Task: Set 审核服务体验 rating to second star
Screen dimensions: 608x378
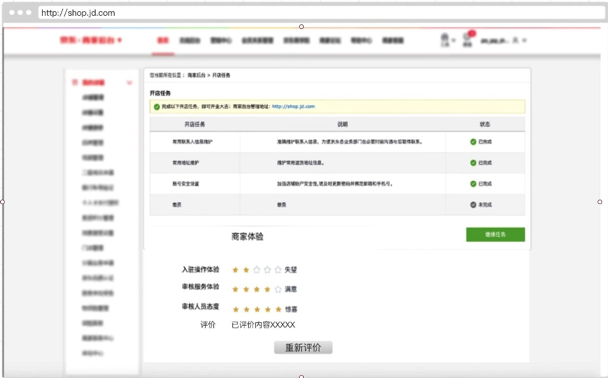Action: [246, 289]
